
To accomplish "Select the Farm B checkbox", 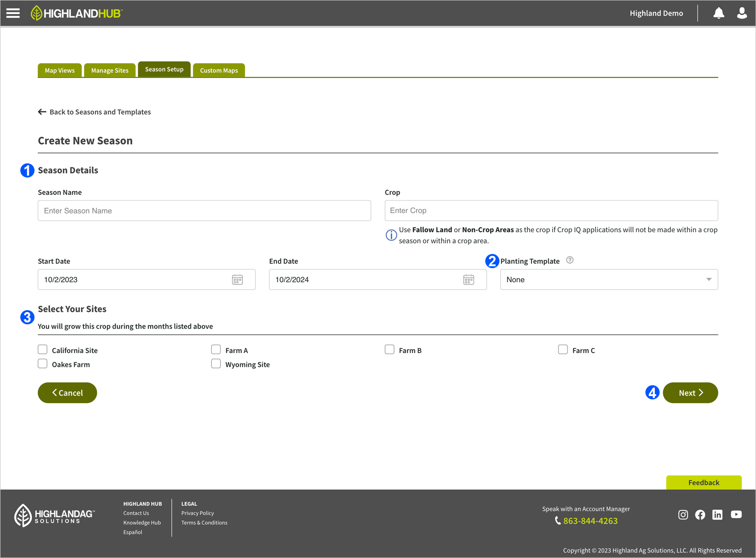I will click(x=389, y=350).
